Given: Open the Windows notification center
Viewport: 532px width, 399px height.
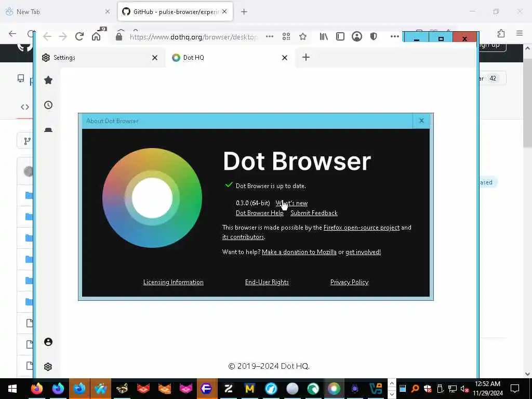Looking at the screenshot, I should pyautogui.click(x=515, y=389).
